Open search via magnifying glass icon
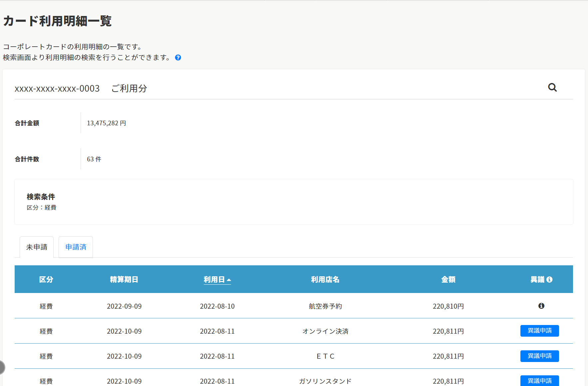588x386 pixels. pyautogui.click(x=552, y=87)
